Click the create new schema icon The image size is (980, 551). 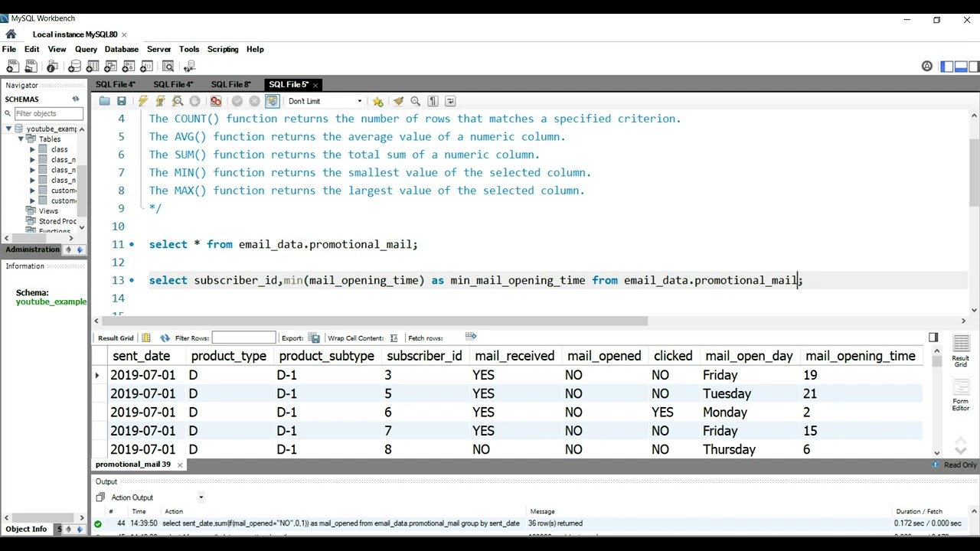74,67
